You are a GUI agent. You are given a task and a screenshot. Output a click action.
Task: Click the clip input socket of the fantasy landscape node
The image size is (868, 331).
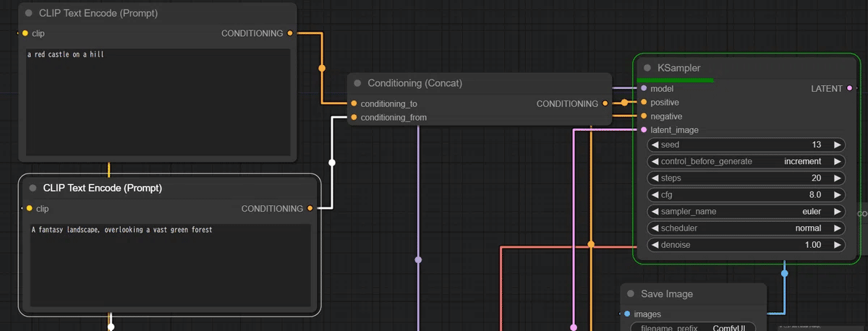(29, 209)
